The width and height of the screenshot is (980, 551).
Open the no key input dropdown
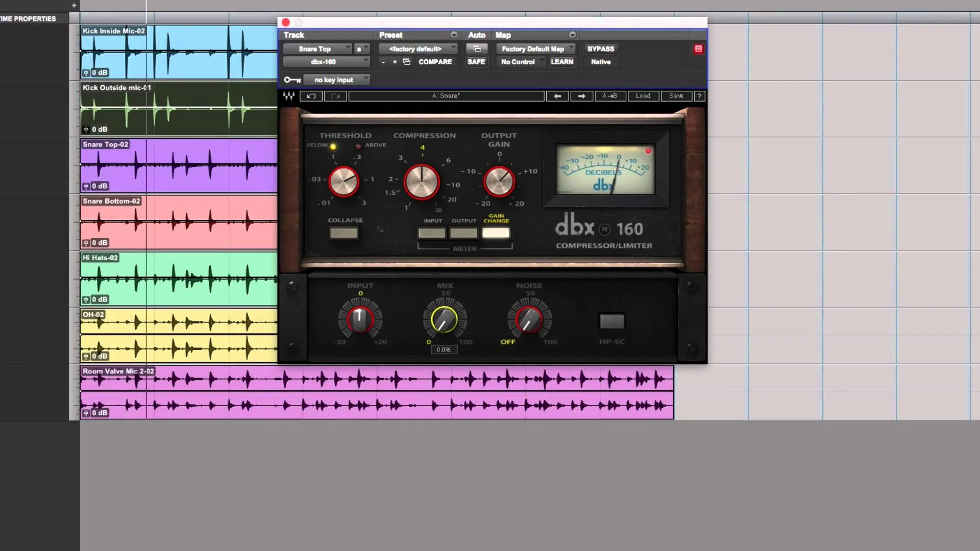[x=337, y=80]
